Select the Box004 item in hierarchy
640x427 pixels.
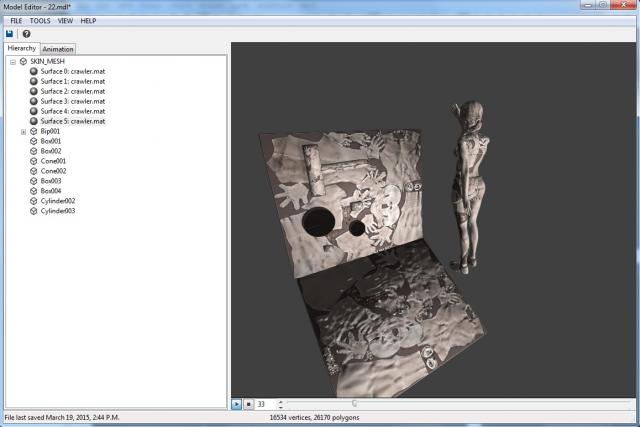[x=51, y=191]
